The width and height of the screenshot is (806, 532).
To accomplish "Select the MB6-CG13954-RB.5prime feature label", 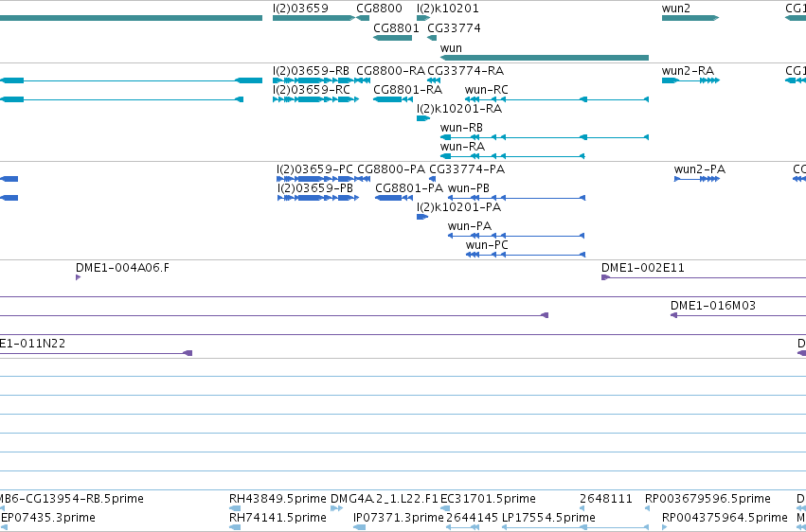I will (x=71, y=499).
